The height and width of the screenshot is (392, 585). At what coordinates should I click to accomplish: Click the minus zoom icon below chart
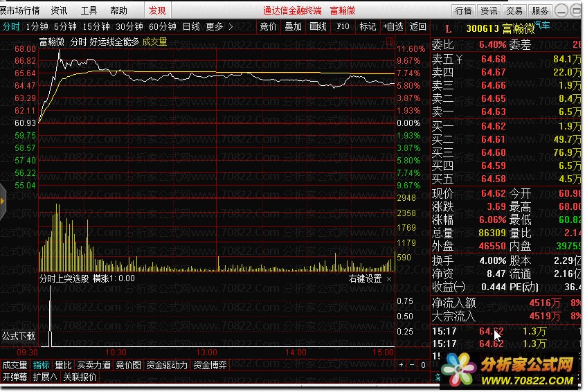pos(412,365)
